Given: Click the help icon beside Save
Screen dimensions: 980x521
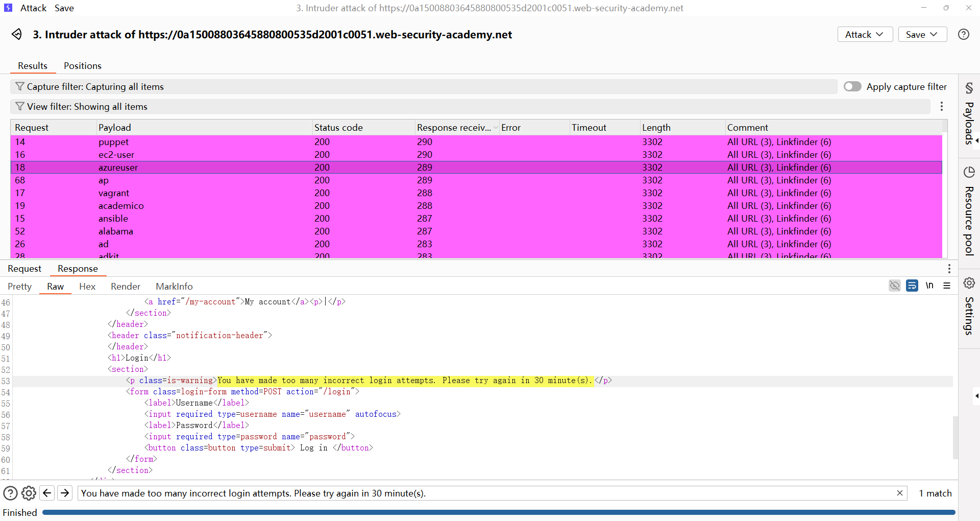Looking at the screenshot, I should (963, 34).
